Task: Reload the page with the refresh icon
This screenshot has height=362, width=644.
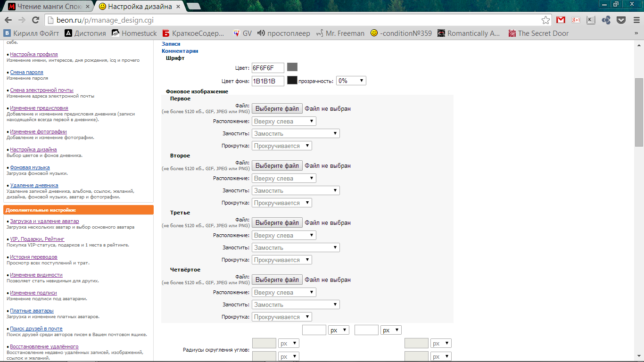Action: pyautogui.click(x=35, y=20)
